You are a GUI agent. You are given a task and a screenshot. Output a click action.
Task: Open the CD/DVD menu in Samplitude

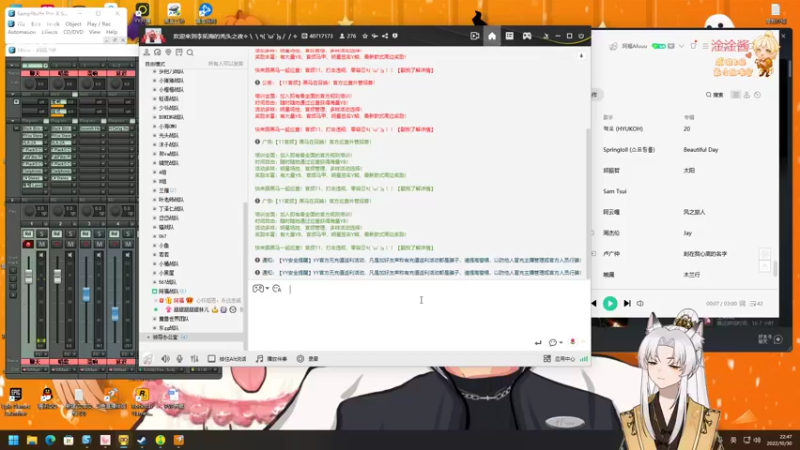[73, 32]
